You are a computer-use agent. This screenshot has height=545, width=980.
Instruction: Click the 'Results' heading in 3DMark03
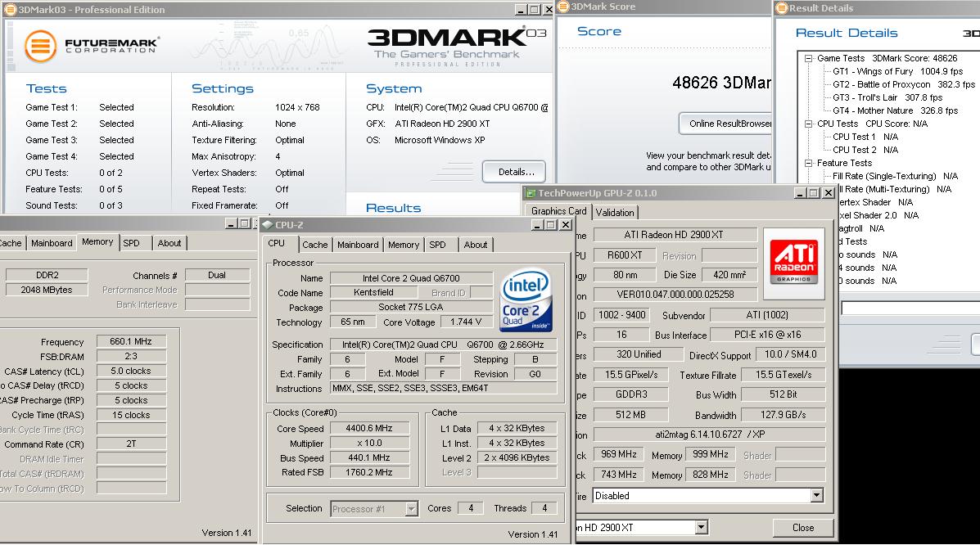[393, 208]
